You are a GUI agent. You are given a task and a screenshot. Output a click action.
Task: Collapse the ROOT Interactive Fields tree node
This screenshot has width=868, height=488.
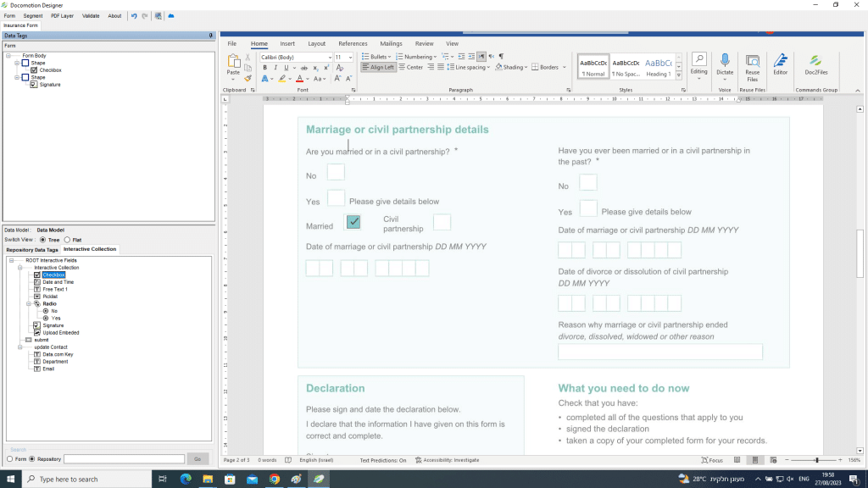(11, 259)
